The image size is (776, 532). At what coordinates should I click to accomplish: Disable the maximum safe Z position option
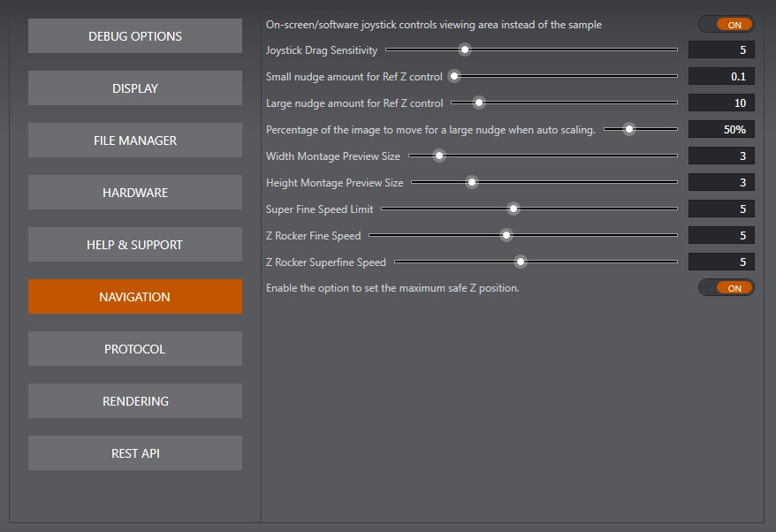(726, 288)
